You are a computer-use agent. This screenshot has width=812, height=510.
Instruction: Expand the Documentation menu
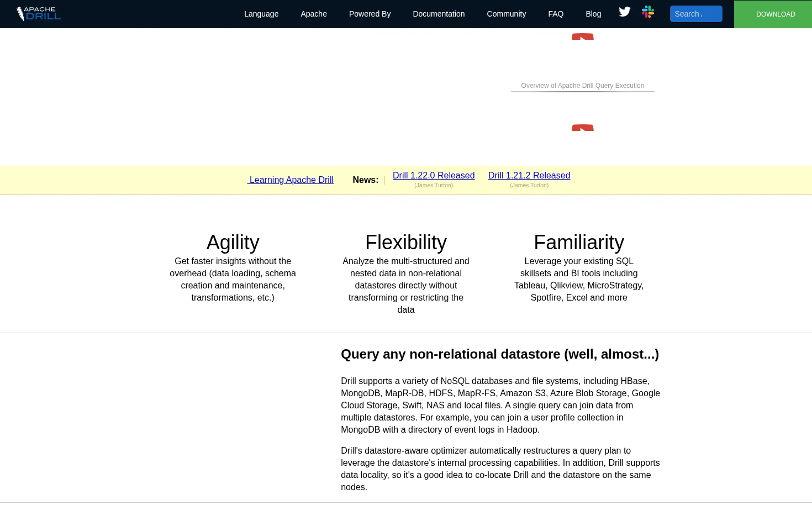[x=439, y=14]
